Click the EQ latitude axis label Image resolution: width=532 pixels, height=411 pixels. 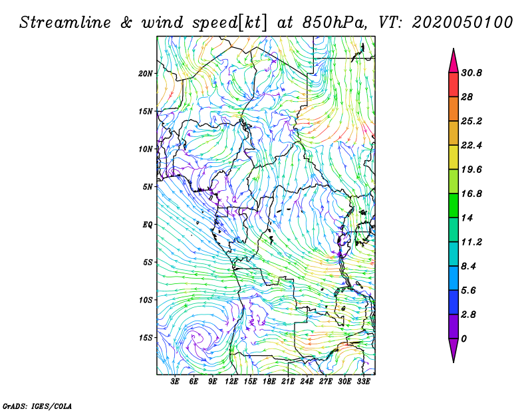pos(148,224)
